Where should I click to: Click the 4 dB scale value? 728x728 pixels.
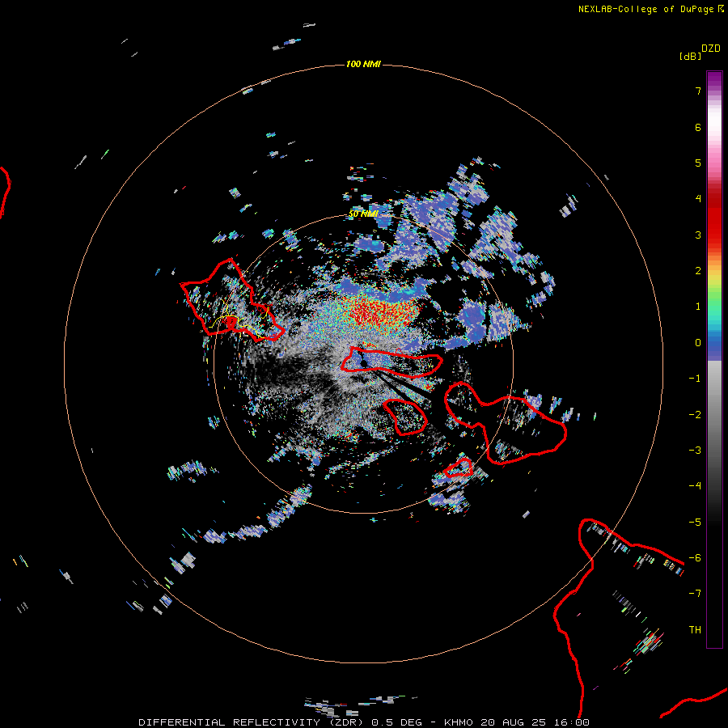click(x=698, y=199)
